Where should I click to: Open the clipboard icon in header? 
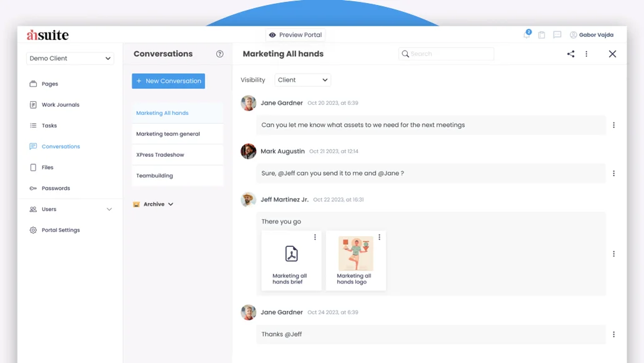point(542,35)
